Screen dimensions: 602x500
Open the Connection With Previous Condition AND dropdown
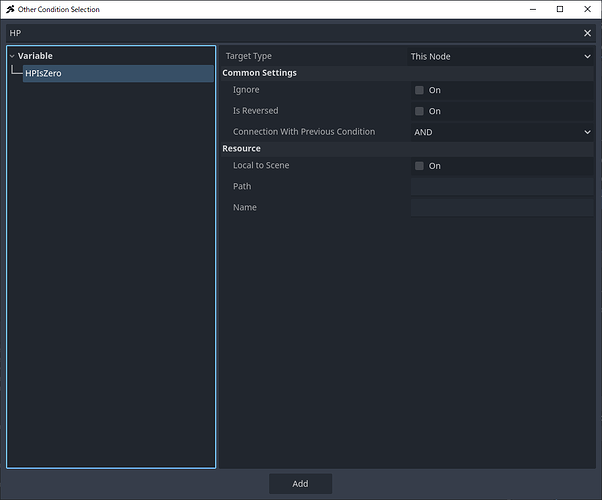501,132
